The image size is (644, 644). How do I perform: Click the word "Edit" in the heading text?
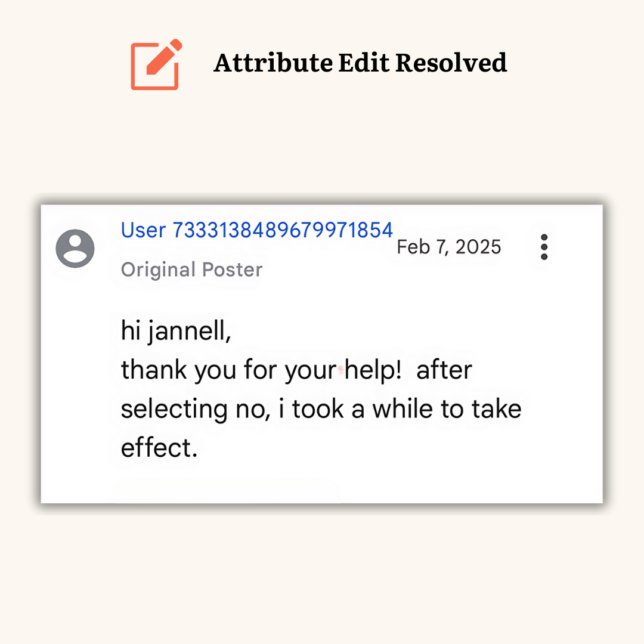coord(364,63)
